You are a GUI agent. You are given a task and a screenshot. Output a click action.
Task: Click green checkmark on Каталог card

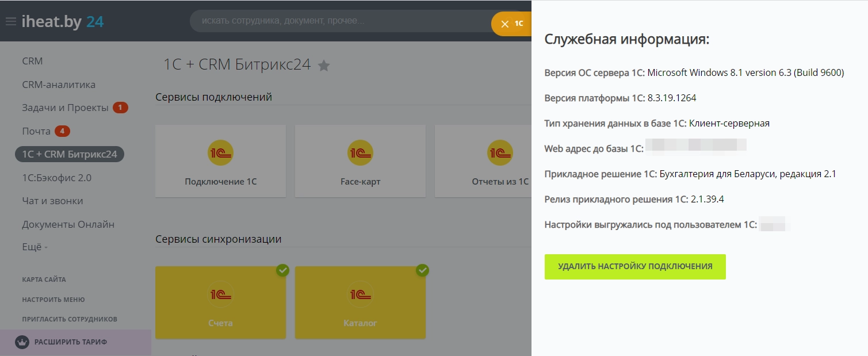click(422, 270)
